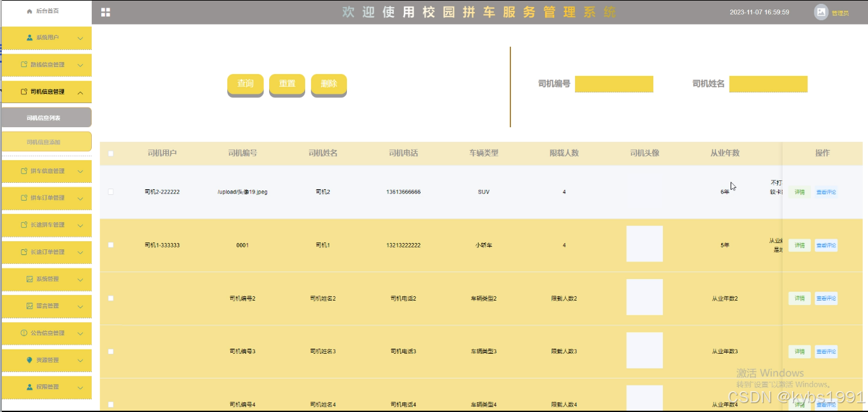The width and height of the screenshot is (868, 412).
Task: Click the SUV vehicle type cell
Action: (x=484, y=192)
